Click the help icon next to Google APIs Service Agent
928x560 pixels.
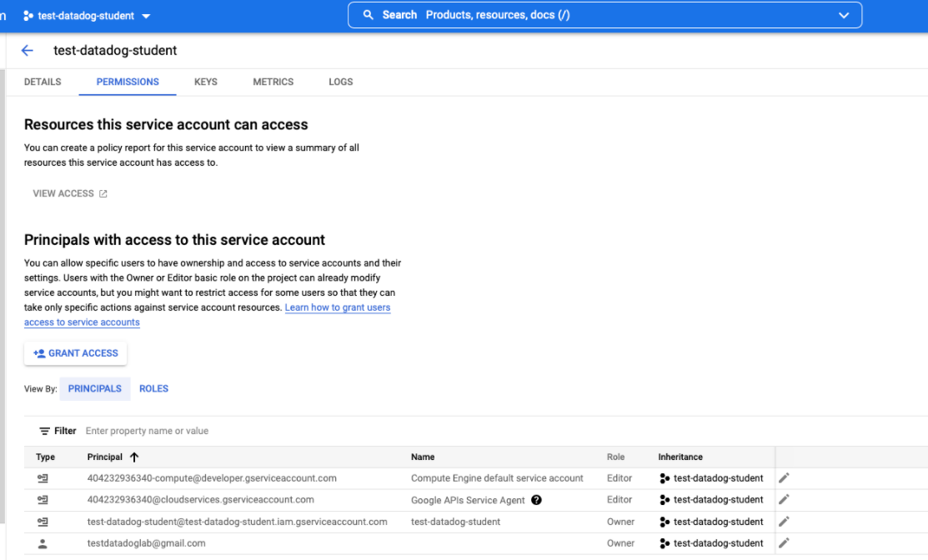click(x=536, y=500)
